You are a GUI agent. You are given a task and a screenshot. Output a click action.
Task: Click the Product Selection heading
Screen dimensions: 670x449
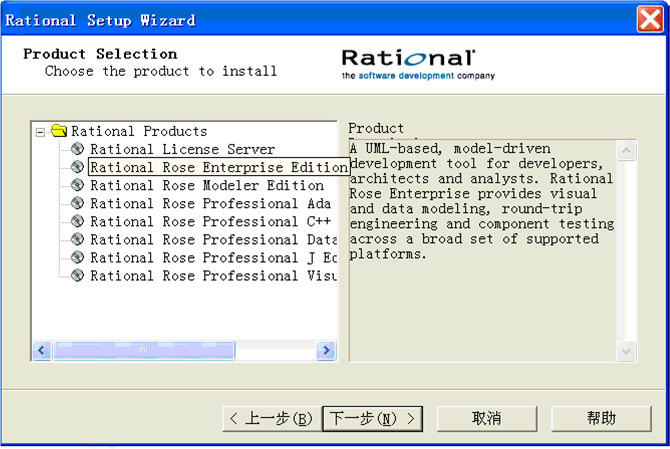point(100,54)
